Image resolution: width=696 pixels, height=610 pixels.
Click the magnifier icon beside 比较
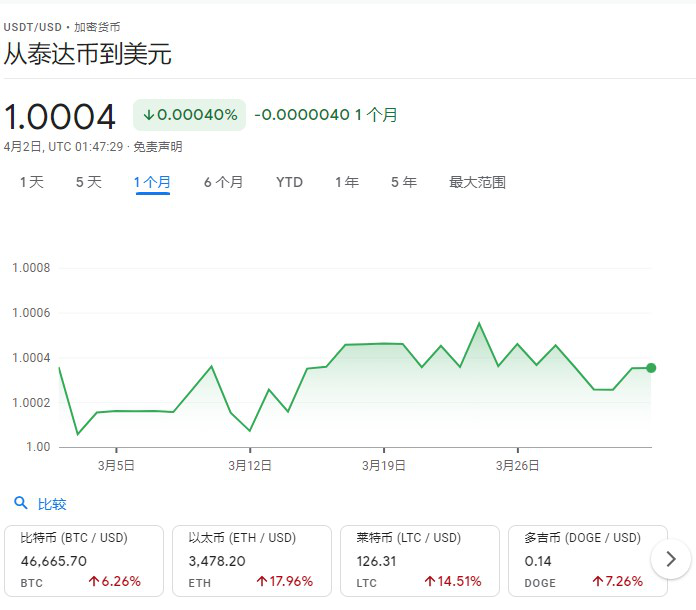point(21,504)
